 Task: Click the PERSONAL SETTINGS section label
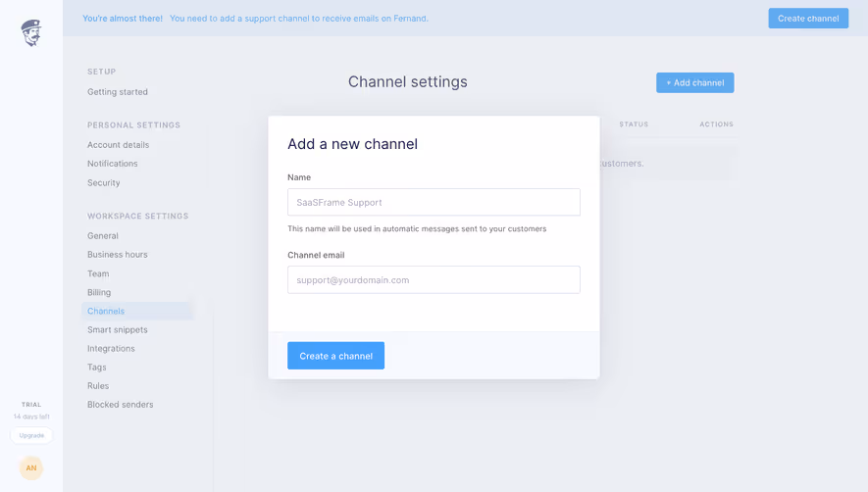coord(133,125)
